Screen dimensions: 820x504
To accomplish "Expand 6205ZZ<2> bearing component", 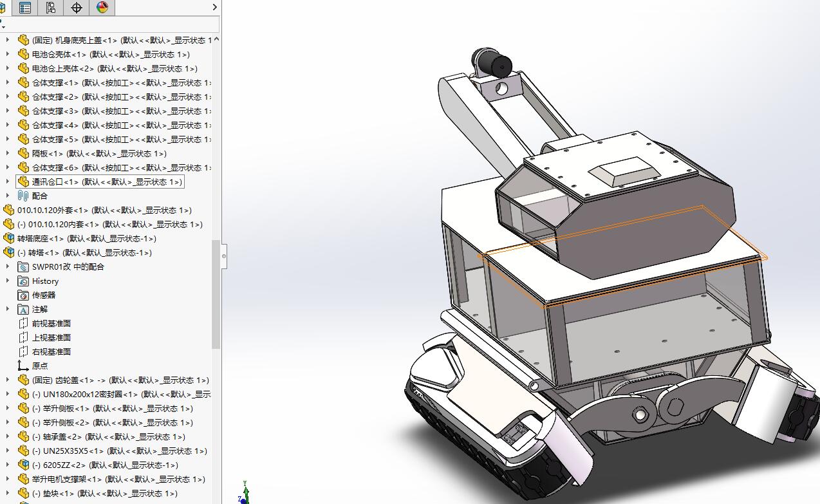I will 8,465.
